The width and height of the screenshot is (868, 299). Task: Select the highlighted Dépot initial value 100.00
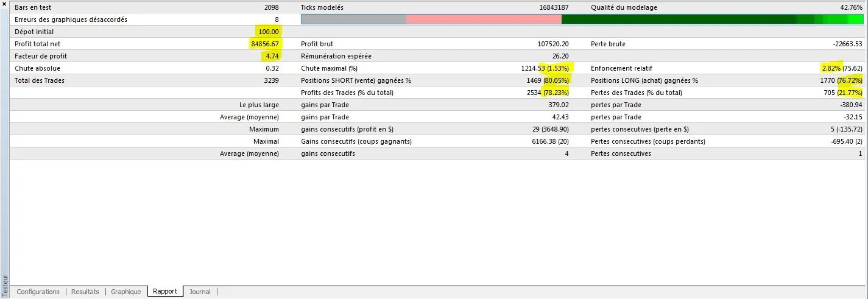click(268, 32)
